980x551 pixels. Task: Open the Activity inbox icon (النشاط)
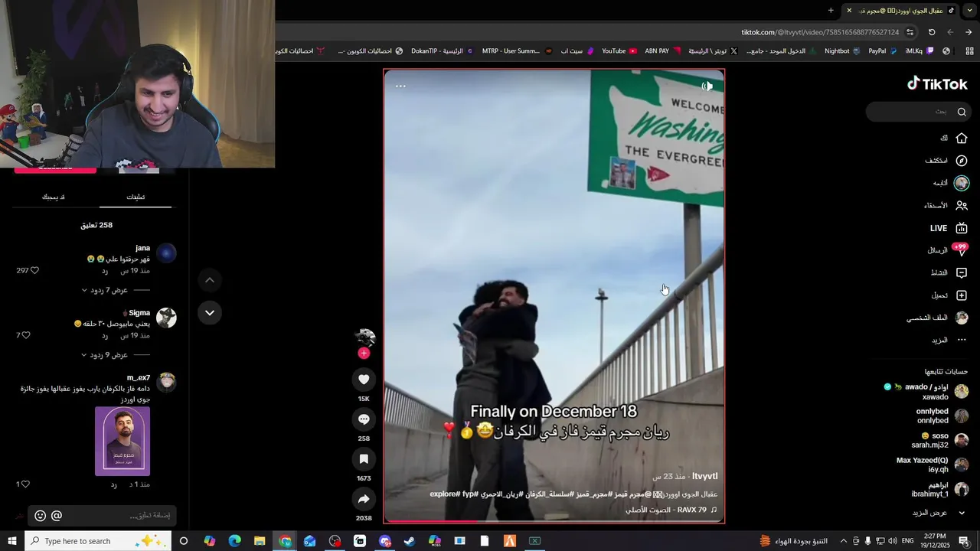coord(962,272)
